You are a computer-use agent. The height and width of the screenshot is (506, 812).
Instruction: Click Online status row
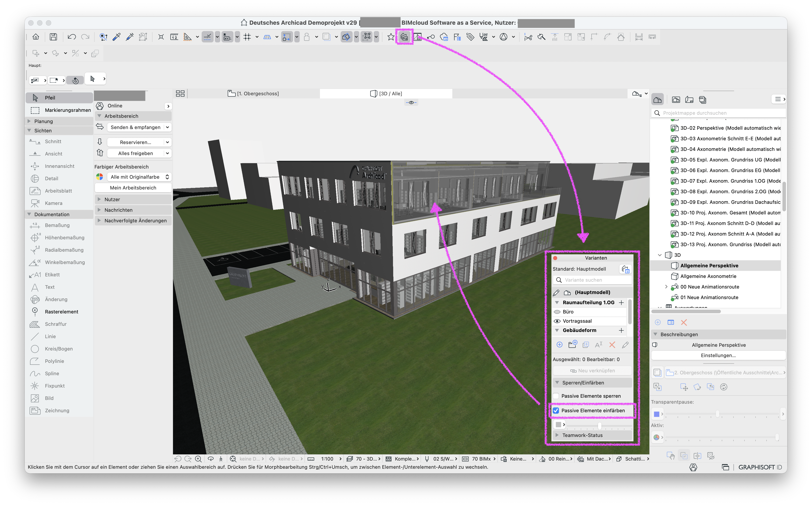click(133, 106)
